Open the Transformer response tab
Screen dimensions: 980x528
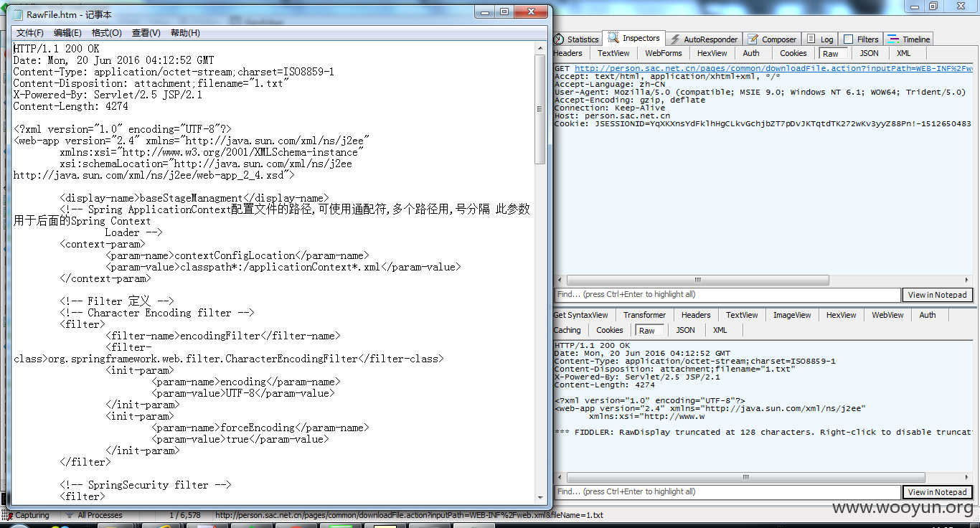(644, 315)
